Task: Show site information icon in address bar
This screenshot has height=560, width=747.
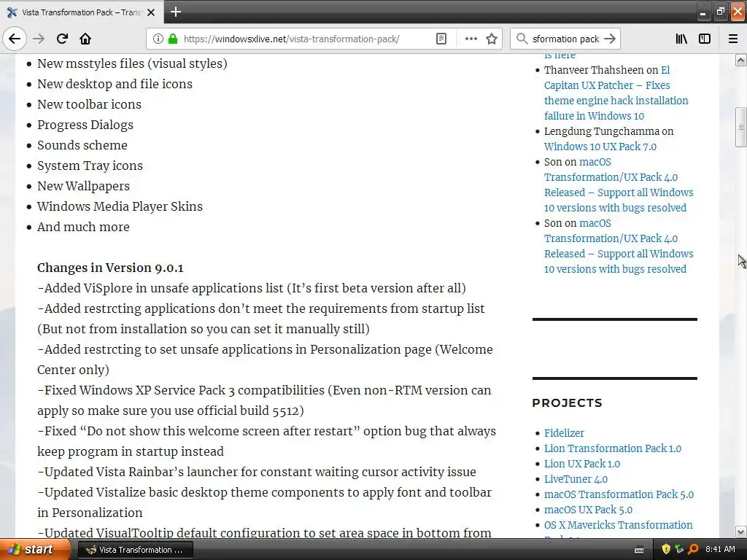Action: click(x=158, y=39)
